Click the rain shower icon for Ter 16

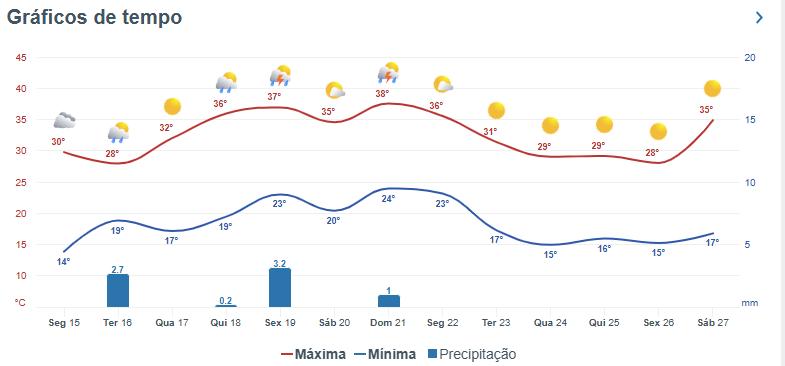point(119,132)
